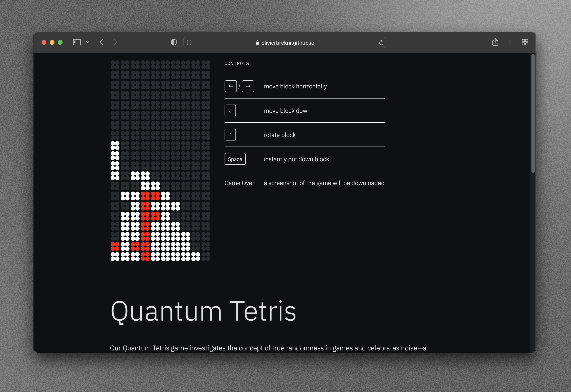Click 'a screenshot of the game will be downloaded'
571x392 pixels.
click(324, 183)
